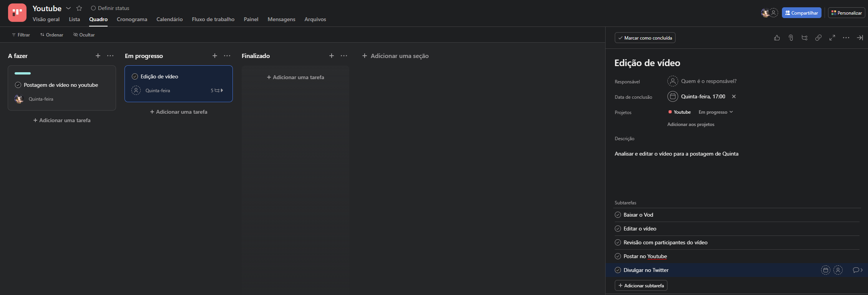Image resolution: width=868 pixels, height=295 pixels.
Task: Switch to Lista tab
Action: [75, 19]
